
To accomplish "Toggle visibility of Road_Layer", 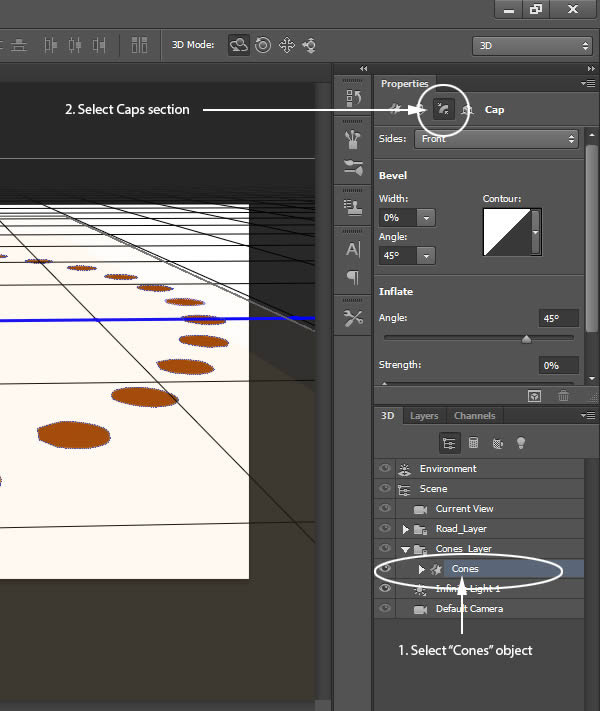I will 385,528.
